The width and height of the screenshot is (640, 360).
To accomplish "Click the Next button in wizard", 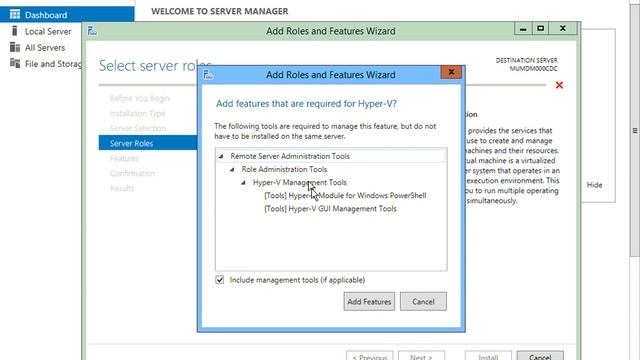I will click(x=421, y=356).
